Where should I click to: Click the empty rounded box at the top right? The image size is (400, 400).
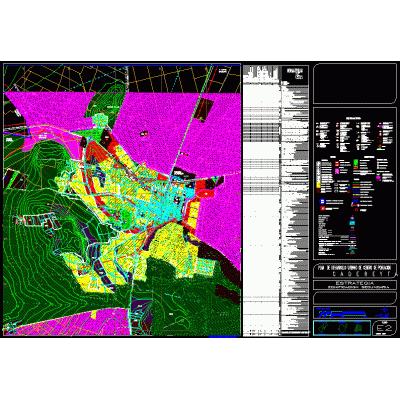tap(355, 83)
